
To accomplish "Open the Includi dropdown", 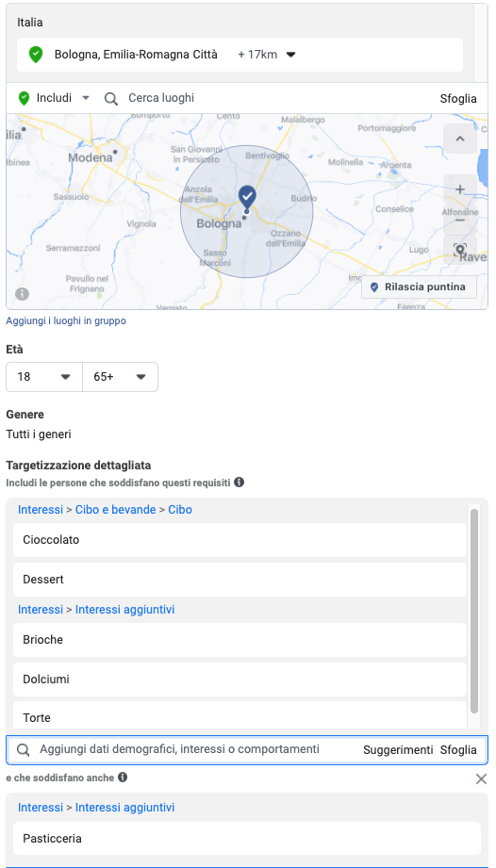I will [85, 98].
